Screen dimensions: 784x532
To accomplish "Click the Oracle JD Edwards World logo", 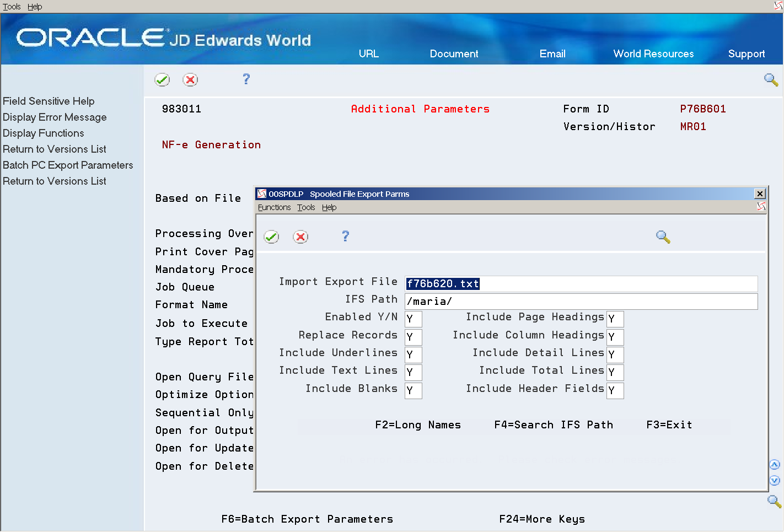I will point(164,38).
